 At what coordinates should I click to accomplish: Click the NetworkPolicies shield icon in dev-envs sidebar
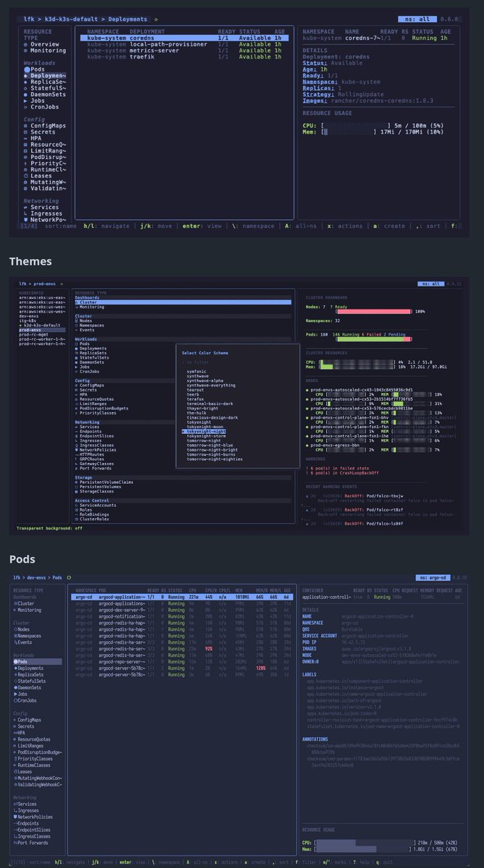14,817
